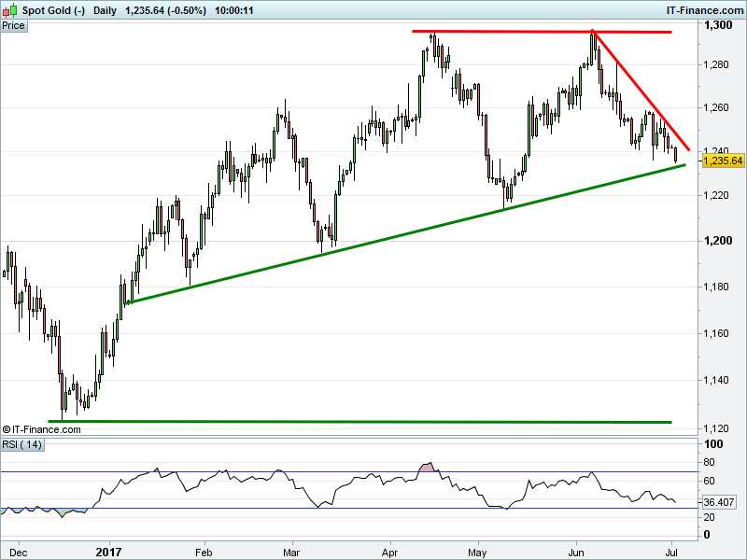Click the 1,140 price axis label
This screenshot has width=747, height=560.
click(x=716, y=380)
